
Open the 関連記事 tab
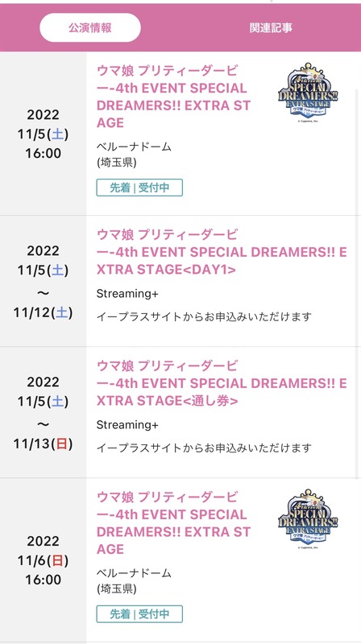pos(271,27)
